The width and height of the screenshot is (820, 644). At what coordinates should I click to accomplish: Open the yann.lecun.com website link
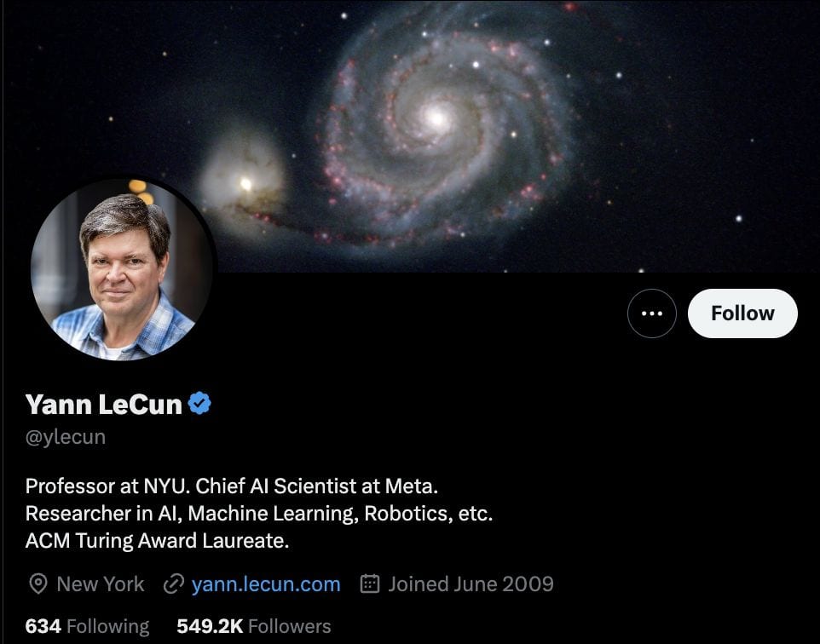(266, 584)
